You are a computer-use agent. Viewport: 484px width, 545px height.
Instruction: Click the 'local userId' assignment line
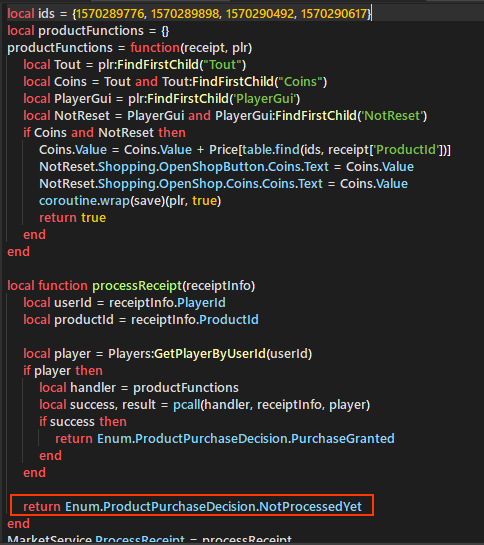point(124,303)
